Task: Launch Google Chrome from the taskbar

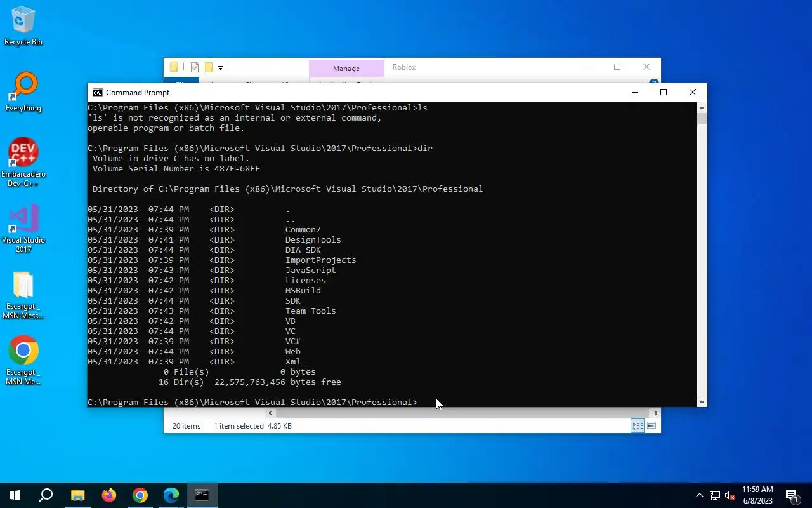Action: [x=140, y=495]
